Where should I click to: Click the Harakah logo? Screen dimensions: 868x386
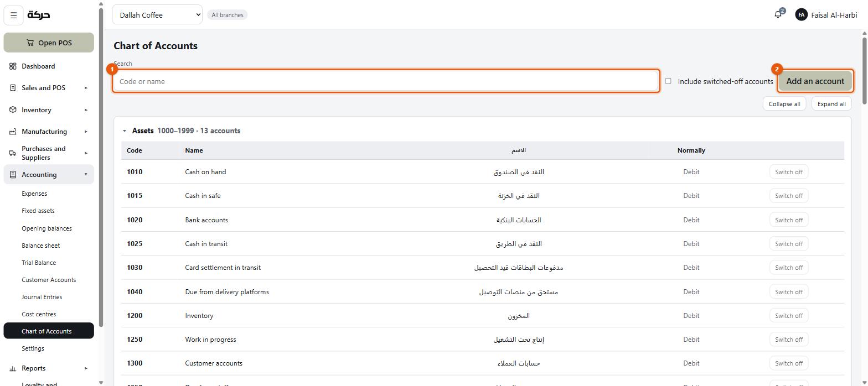coord(39,15)
